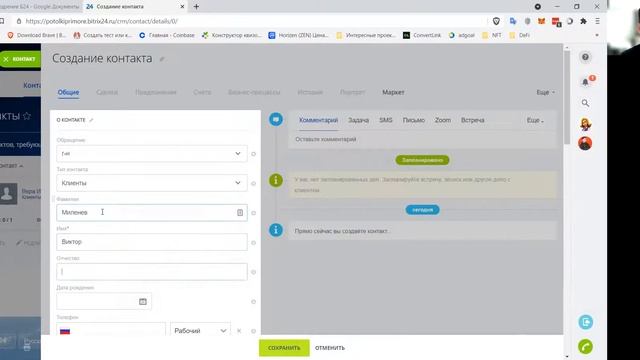Open the MetaMask fox extension icon
Viewport: 640px width, 360px height.
coord(542,21)
